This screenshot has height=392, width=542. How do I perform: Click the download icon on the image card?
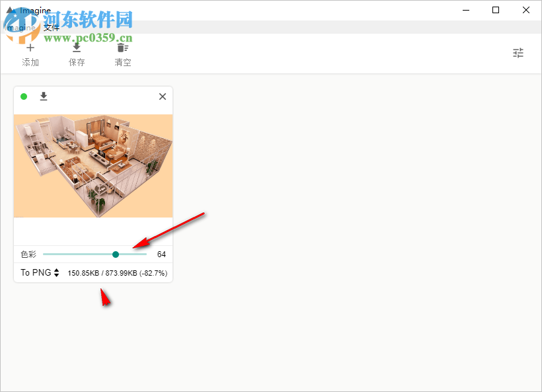(44, 96)
